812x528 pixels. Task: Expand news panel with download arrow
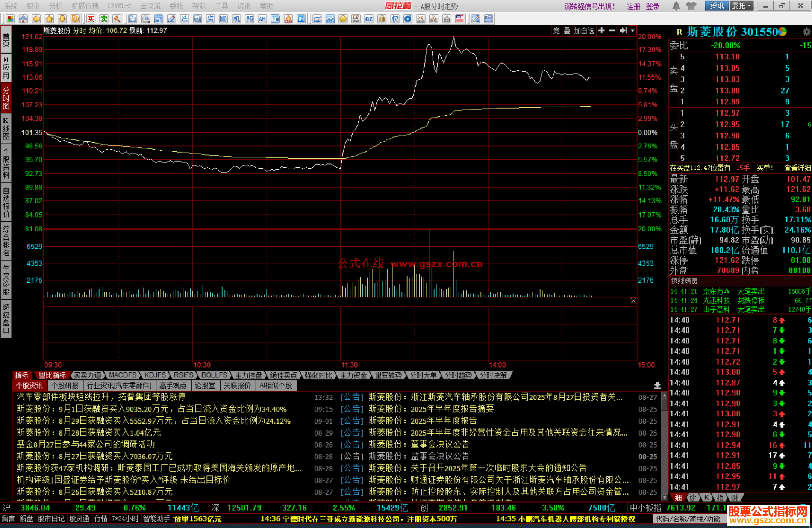[x=657, y=385]
